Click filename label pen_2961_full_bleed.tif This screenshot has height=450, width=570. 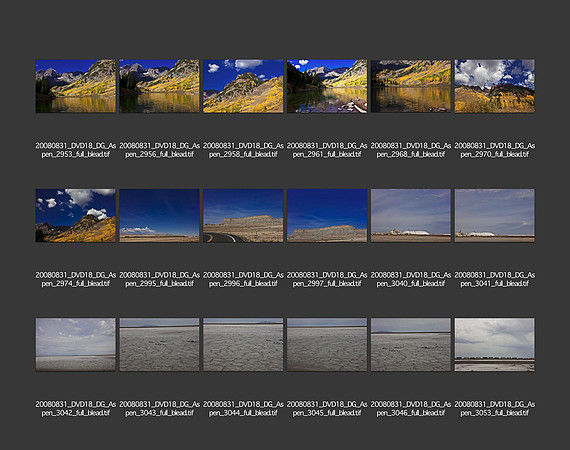coord(327,154)
